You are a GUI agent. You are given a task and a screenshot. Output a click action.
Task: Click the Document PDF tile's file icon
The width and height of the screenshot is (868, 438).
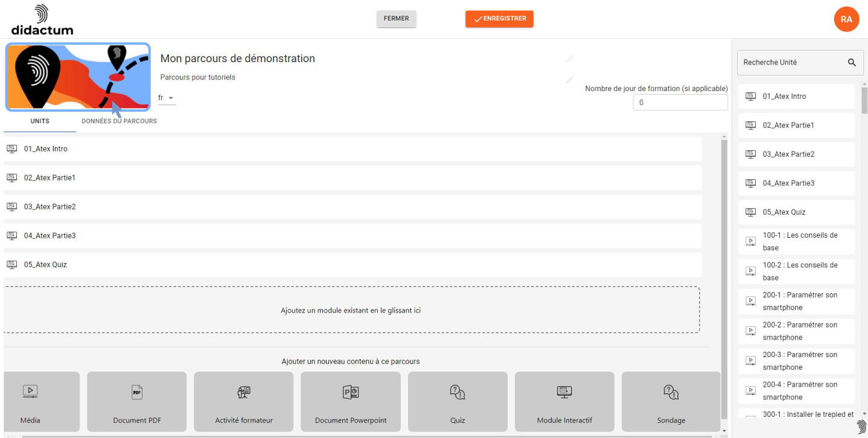(x=137, y=392)
